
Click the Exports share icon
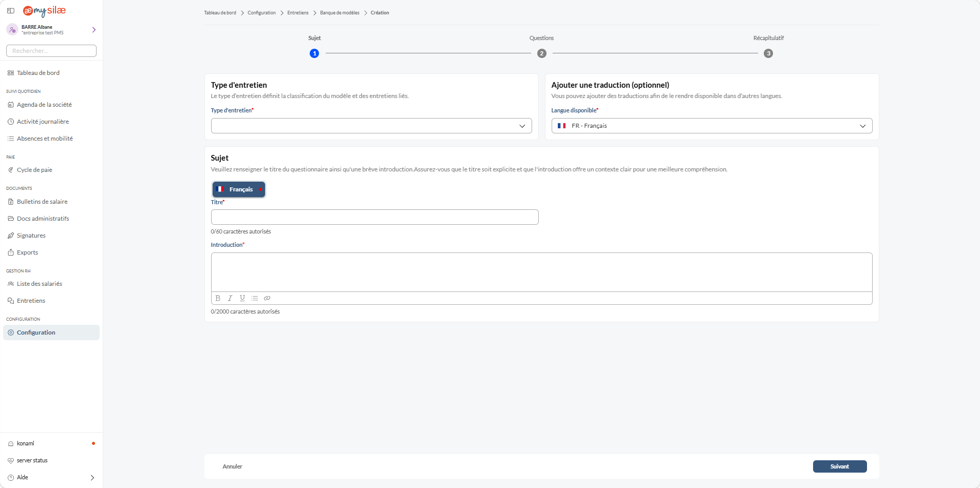click(x=11, y=252)
